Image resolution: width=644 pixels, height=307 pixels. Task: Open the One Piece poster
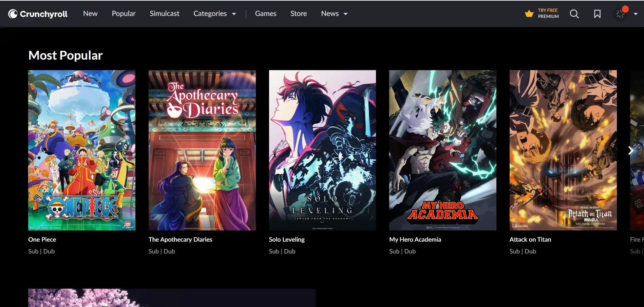coord(82,150)
